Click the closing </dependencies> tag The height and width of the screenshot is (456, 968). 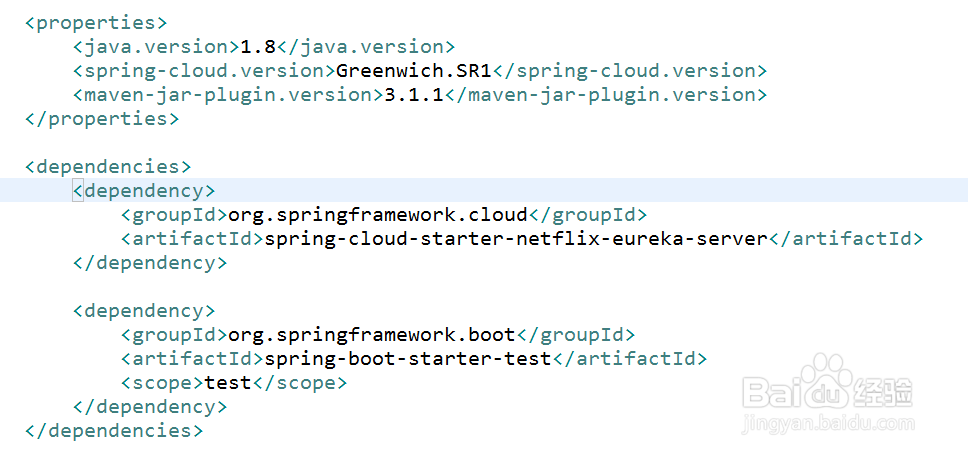pos(114,431)
